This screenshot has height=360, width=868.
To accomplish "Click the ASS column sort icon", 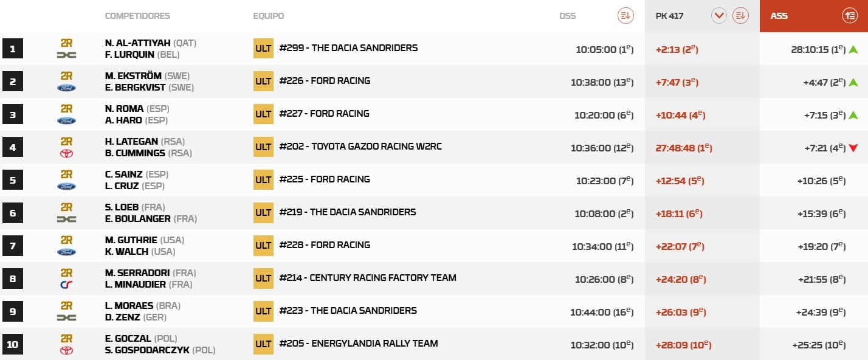I will [849, 16].
